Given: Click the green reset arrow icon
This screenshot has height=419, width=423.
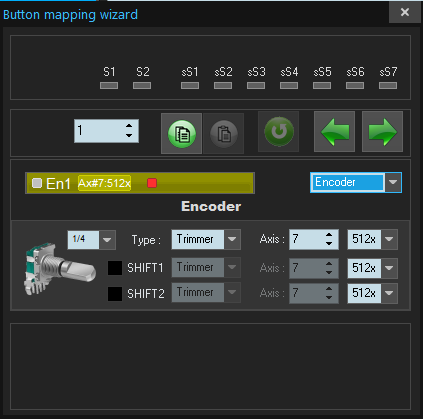Looking at the screenshot, I should point(279,132).
